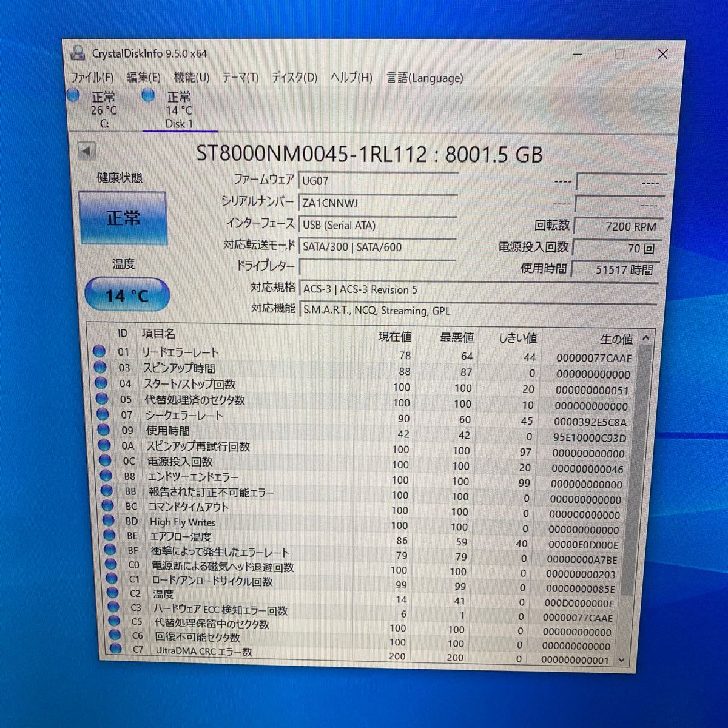Open the 編集(E) menu
728x728 pixels.
pyautogui.click(x=144, y=77)
